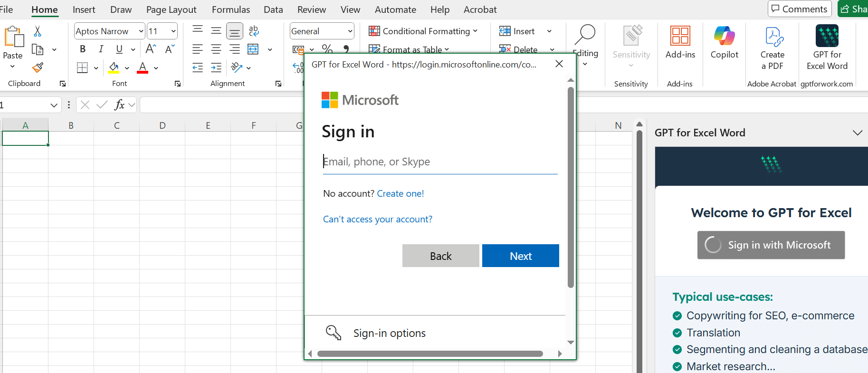
Task: Select the Format Painter brush
Action: 38,68
